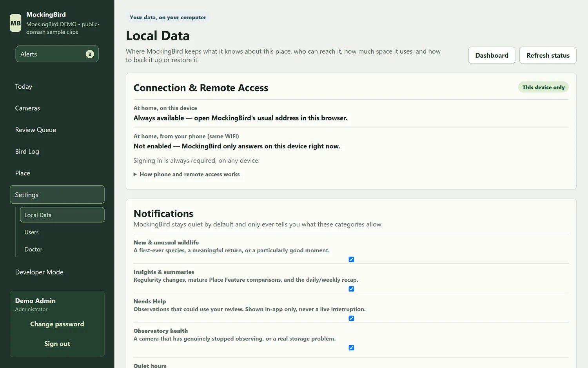
Task: Click Refresh status button
Action: (x=548, y=55)
